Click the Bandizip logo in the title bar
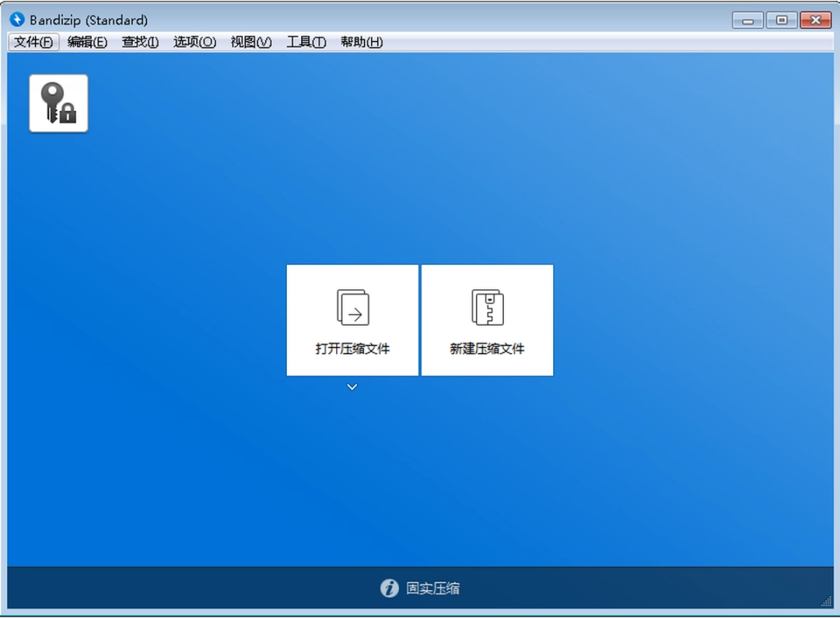Image resolution: width=840 pixels, height=618 pixels. pyautogui.click(x=16, y=19)
